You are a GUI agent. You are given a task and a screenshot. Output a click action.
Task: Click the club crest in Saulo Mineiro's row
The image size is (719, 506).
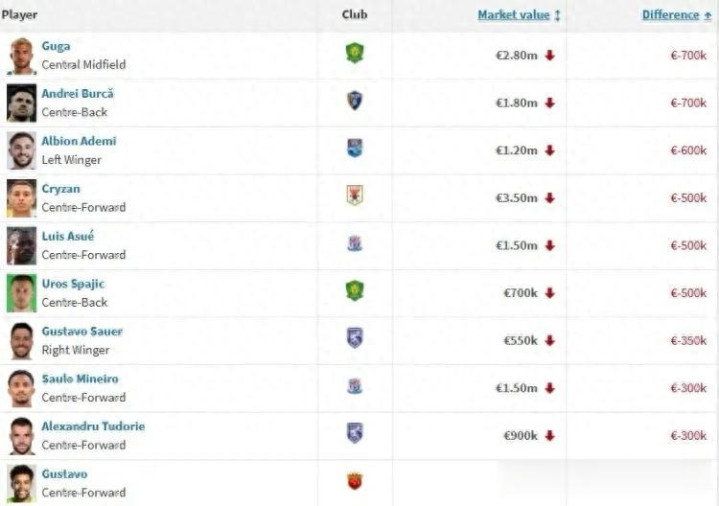click(354, 386)
